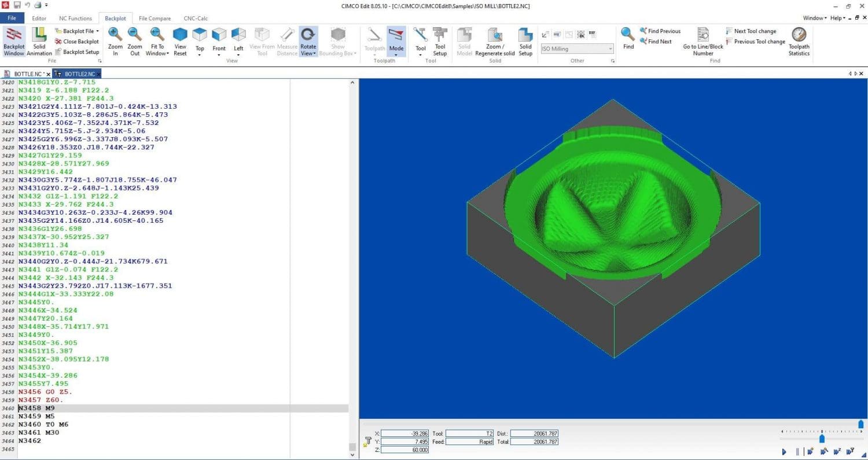This screenshot has width=868, height=460.
Task: Open the Tool Setup icon
Action: pos(440,40)
